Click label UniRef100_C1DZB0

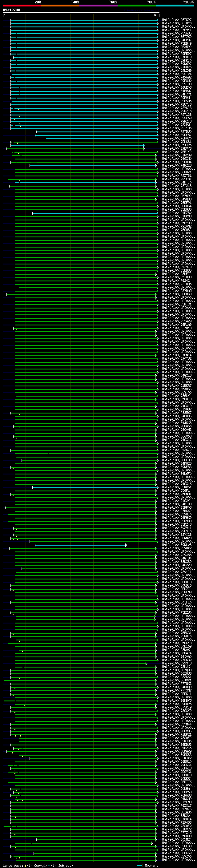coord(177,213)
